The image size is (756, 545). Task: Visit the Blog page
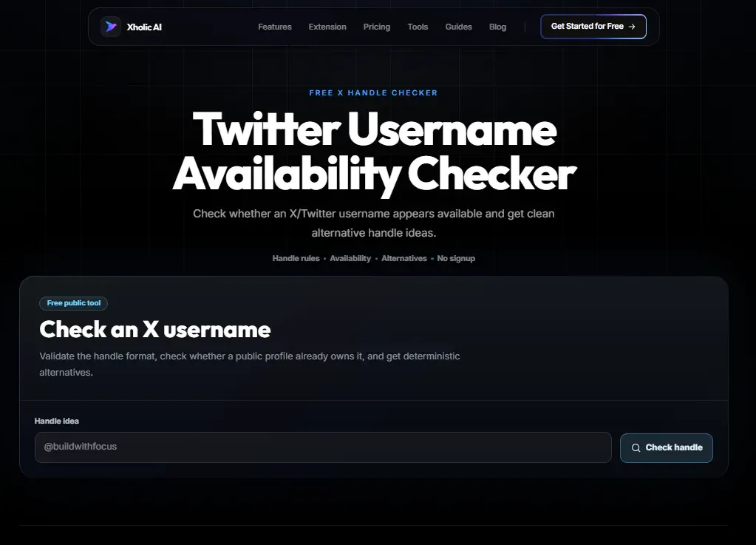pyautogui.click(x=497, y=27)
